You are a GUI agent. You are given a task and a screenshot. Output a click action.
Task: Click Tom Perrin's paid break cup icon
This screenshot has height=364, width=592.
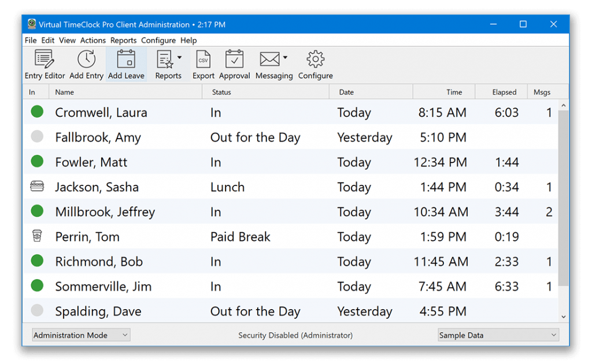[37, 236]
